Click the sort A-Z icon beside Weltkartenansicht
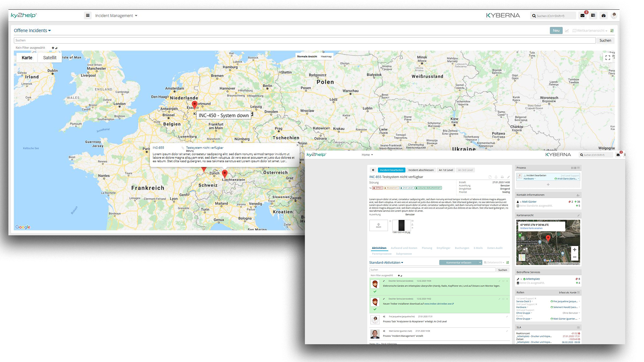644x362 pixels. tap(612, 31)
